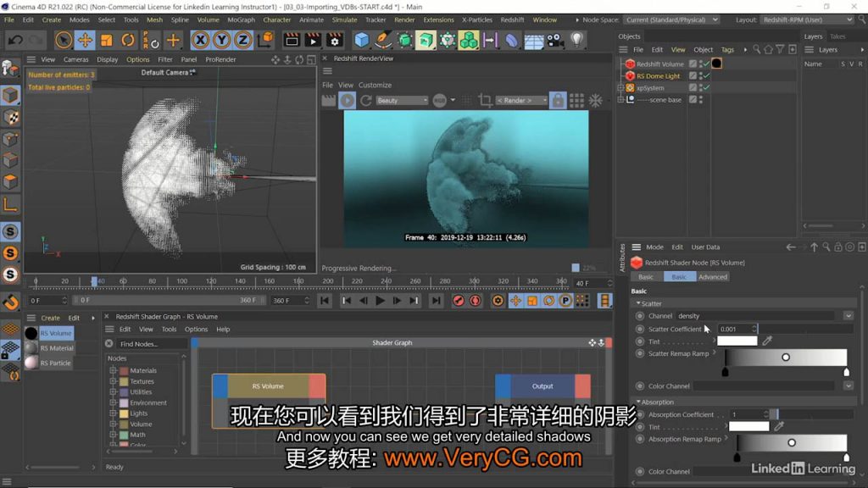Open the Simulate menu
This screenshot has width=868, height=488.
344,20
